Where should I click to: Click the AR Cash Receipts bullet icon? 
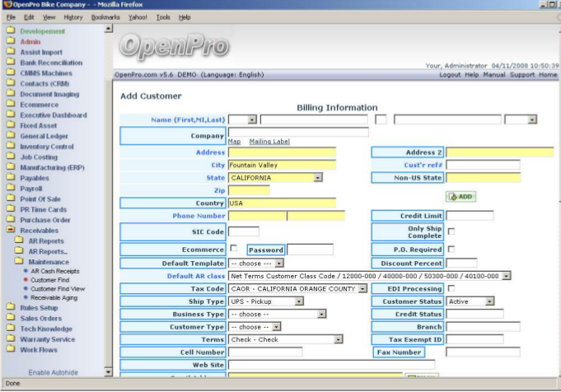(x=26, y=270)
